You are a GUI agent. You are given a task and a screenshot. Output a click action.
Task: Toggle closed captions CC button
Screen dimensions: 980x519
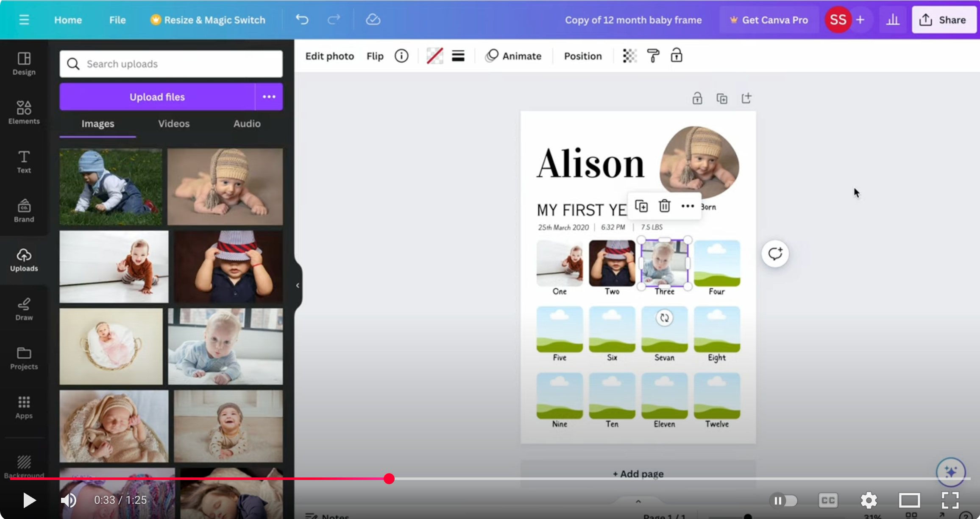tap(828, 500)
